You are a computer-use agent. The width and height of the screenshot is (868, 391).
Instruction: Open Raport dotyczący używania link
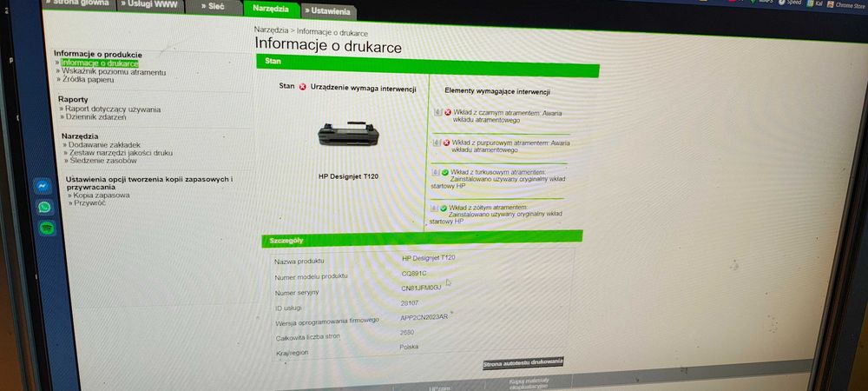tap(113, 109)
